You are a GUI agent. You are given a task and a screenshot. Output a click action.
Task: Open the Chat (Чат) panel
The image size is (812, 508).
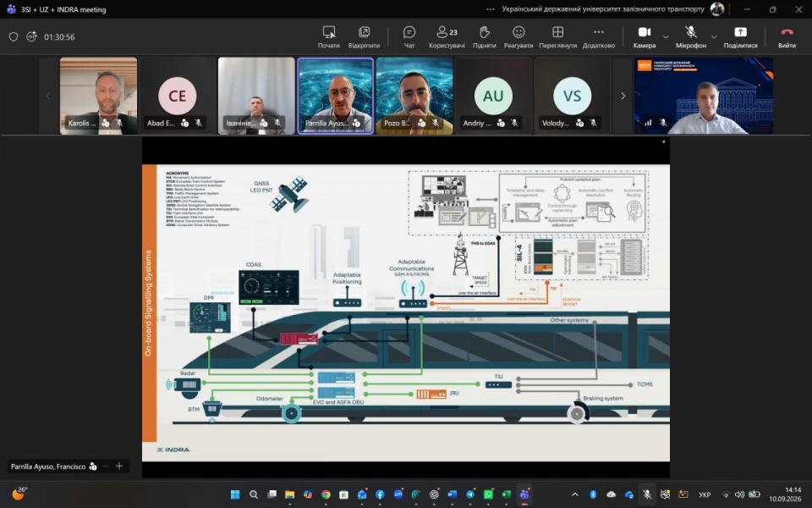point(409,36)
